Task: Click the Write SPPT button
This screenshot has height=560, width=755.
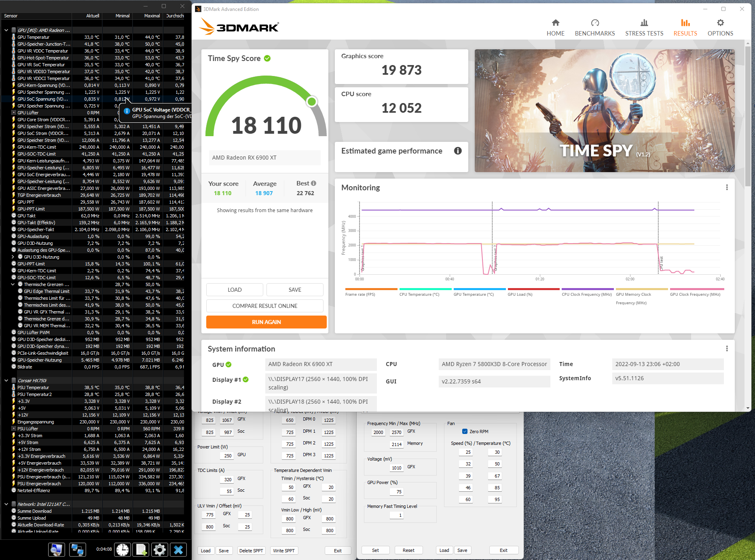Action: pyautogui.click(x=283, y=551)
